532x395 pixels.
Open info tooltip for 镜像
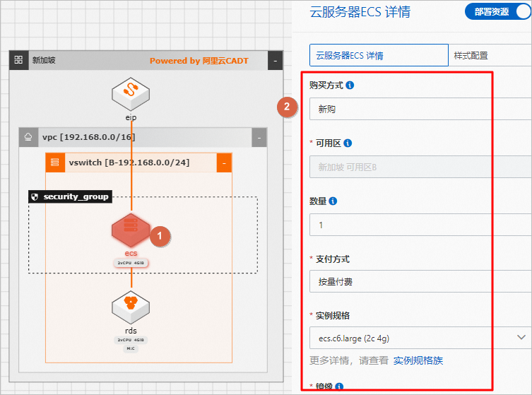point(339,387)
